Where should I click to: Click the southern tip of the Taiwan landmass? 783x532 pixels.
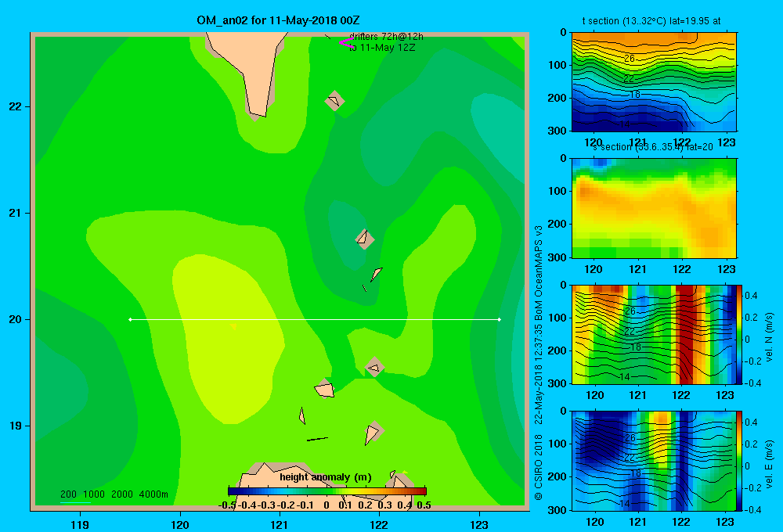pyautogui.click(x=257, y=115)
